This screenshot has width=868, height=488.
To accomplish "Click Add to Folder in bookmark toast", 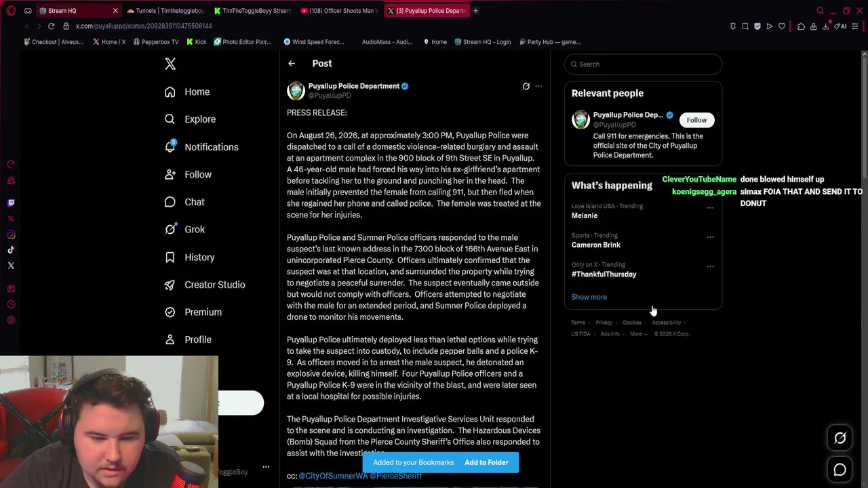I will coord(486,462).
